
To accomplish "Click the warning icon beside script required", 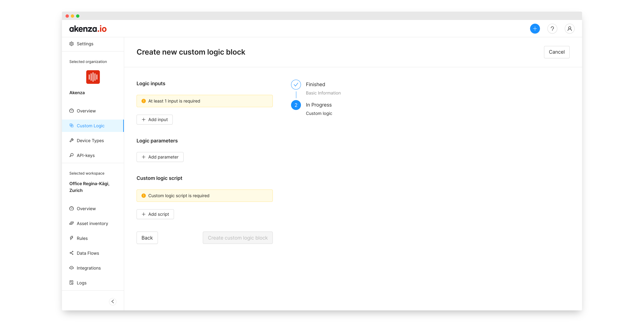I will tap(144, 196).
